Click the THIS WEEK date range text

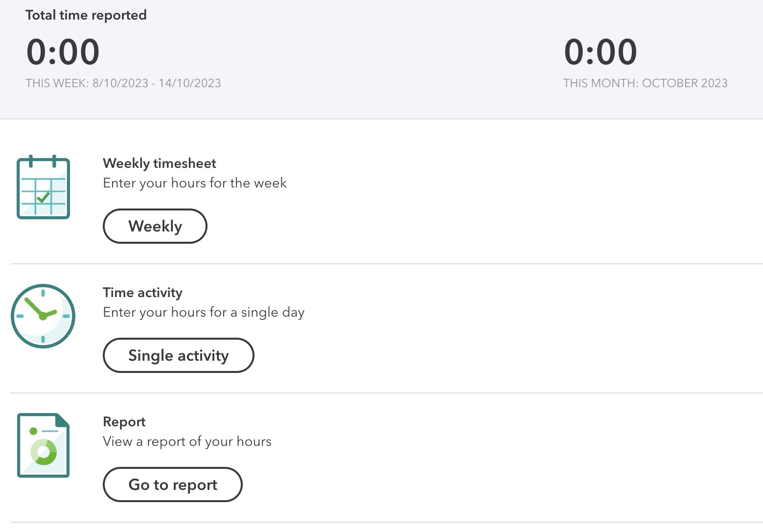click(123, 83)
